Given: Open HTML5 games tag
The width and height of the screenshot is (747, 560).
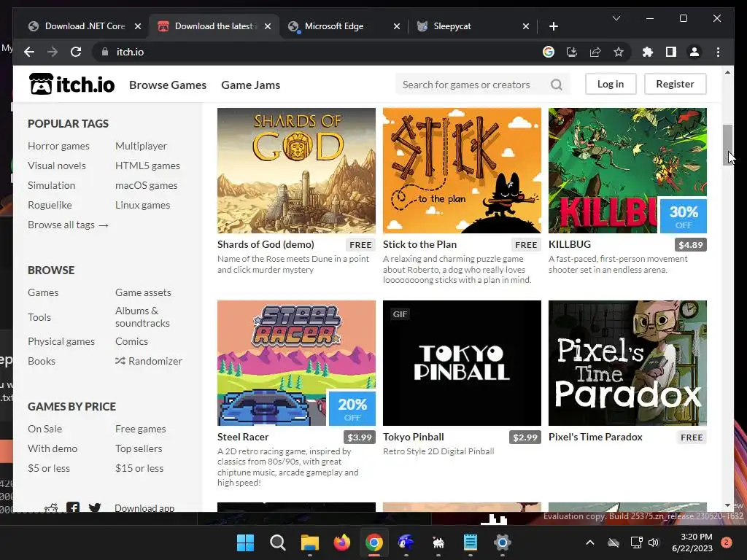Looking at the screenshot, I should 147,166.
